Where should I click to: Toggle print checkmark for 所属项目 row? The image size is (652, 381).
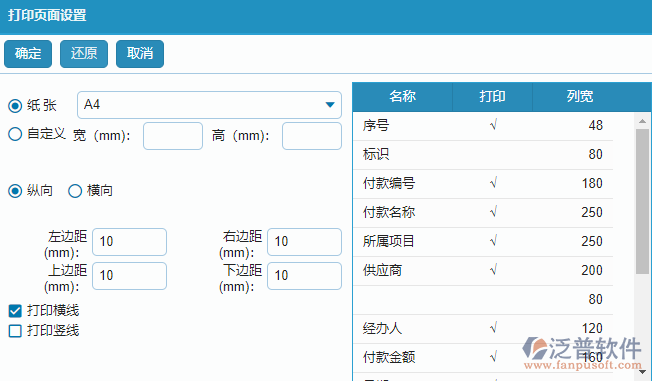(493, 241)
